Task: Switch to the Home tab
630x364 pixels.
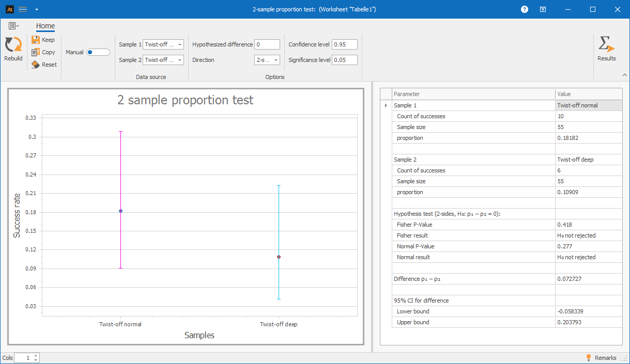Action: click(x=45, y=26)
